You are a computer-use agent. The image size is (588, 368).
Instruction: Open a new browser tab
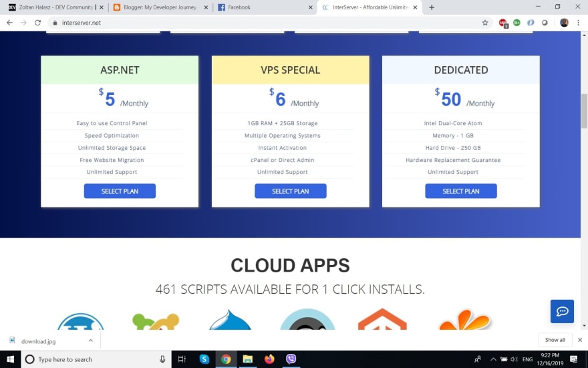coord(432,7)
